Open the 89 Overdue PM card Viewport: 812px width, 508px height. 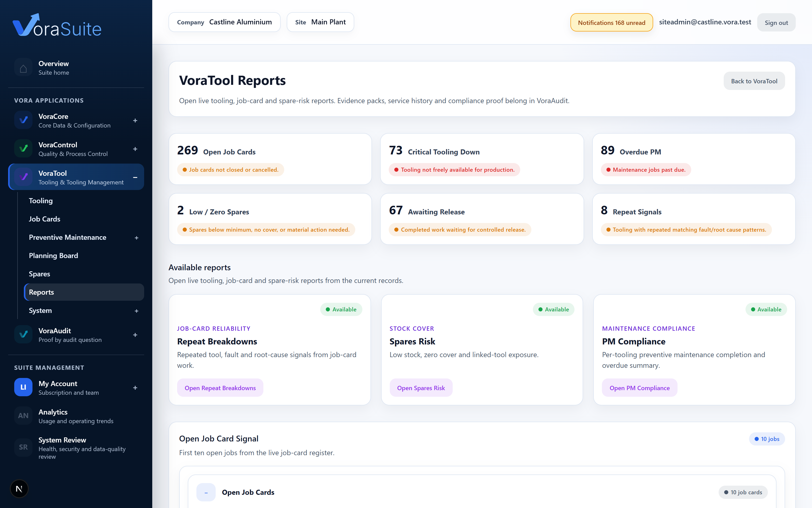[x=693, y=159]
